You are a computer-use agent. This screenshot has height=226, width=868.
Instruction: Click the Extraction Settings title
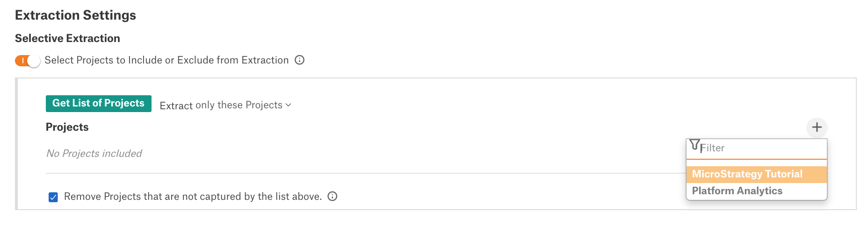point(75,15)
